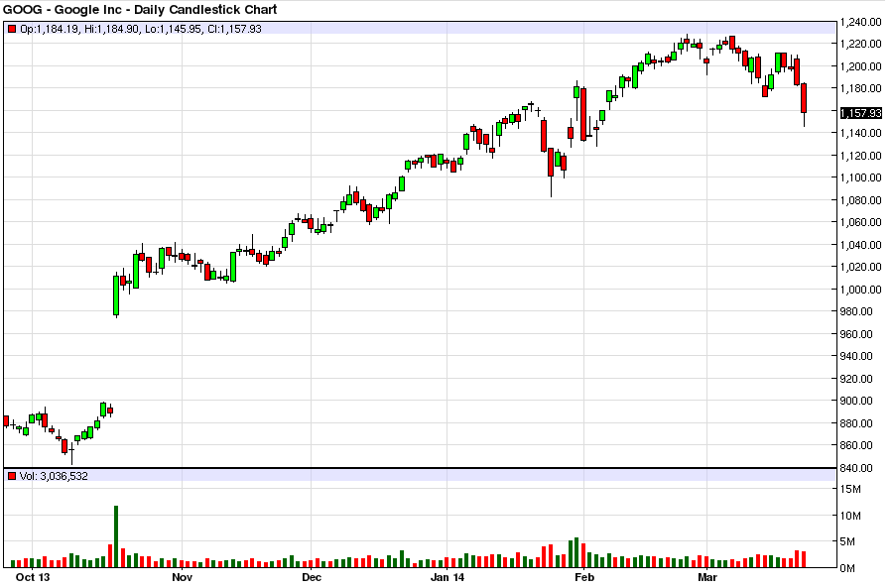Click the 1,240.00 price axis label
The image size is (895, 588).
click(860, 22)
